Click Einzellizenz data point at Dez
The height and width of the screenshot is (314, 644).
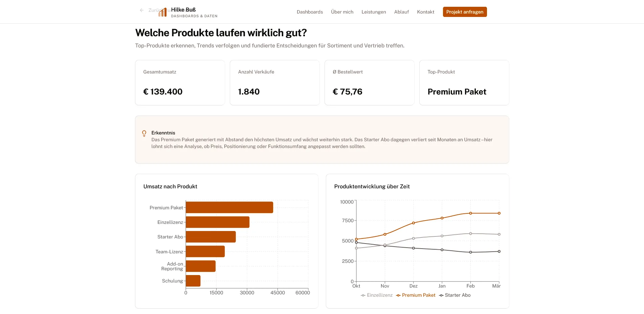[414, 238]
